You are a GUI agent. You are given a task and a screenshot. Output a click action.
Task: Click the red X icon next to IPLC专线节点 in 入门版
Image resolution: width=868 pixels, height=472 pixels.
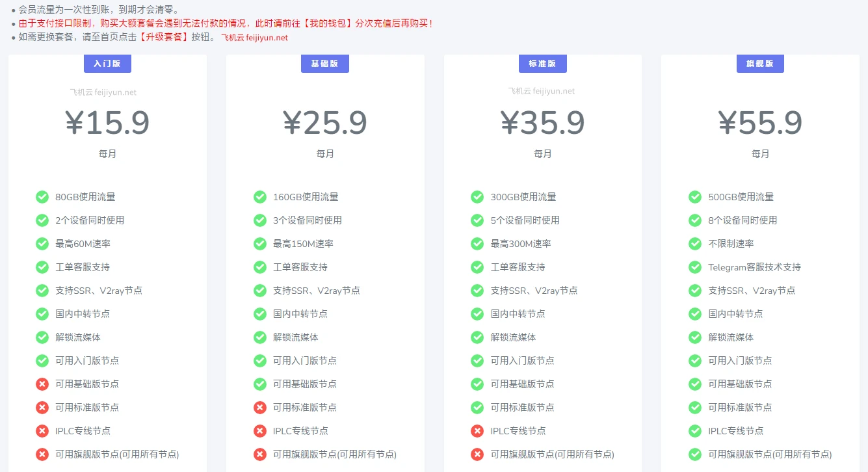point(42,430)
